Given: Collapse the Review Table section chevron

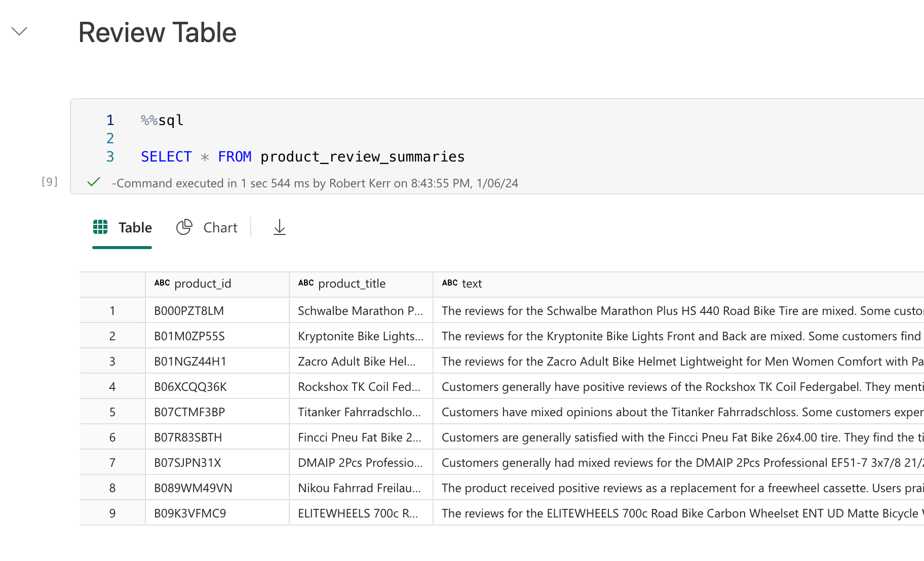Looking at the screenshot, I should click(19, 31).
